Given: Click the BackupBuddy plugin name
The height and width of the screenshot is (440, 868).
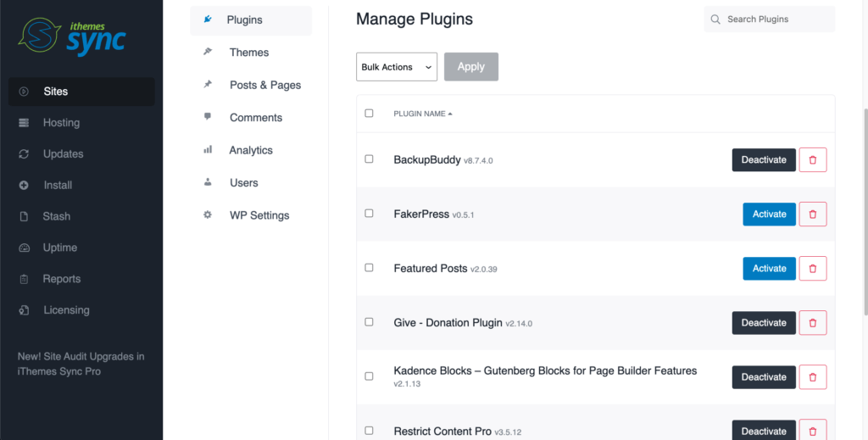Looking at the screenshot, I should click(427, 160).
